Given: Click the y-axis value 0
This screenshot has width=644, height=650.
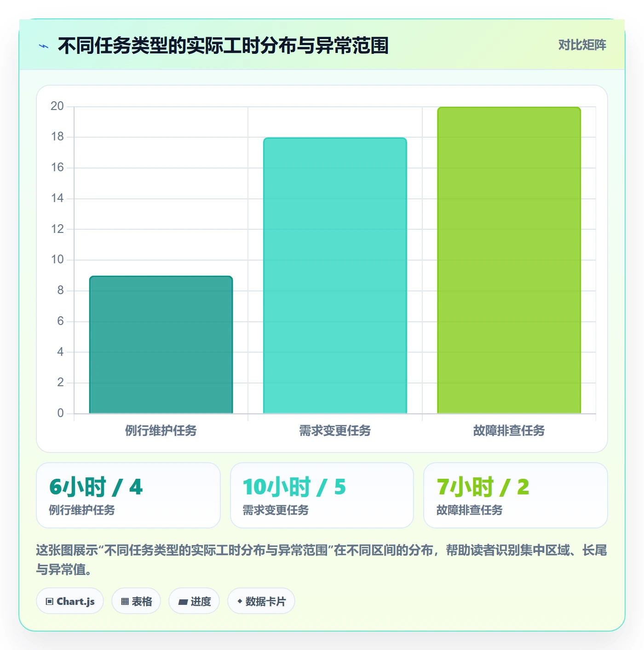Looking at the screenshot, I should click(x=60, y=413).
